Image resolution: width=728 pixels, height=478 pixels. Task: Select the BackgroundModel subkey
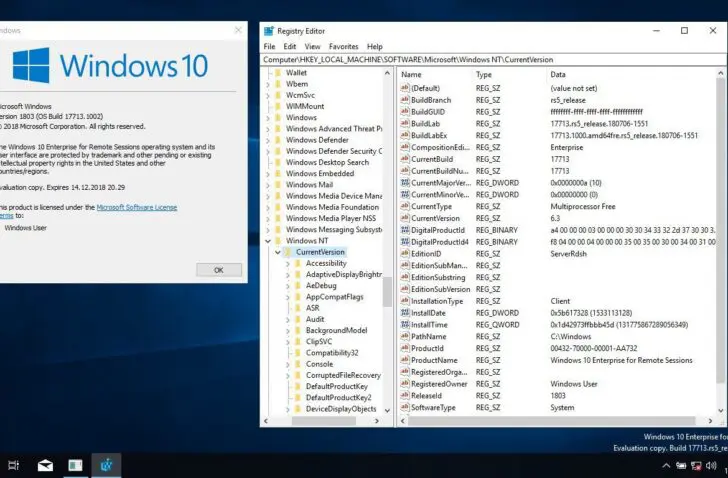pyautogui.click(x=336, y=330)
